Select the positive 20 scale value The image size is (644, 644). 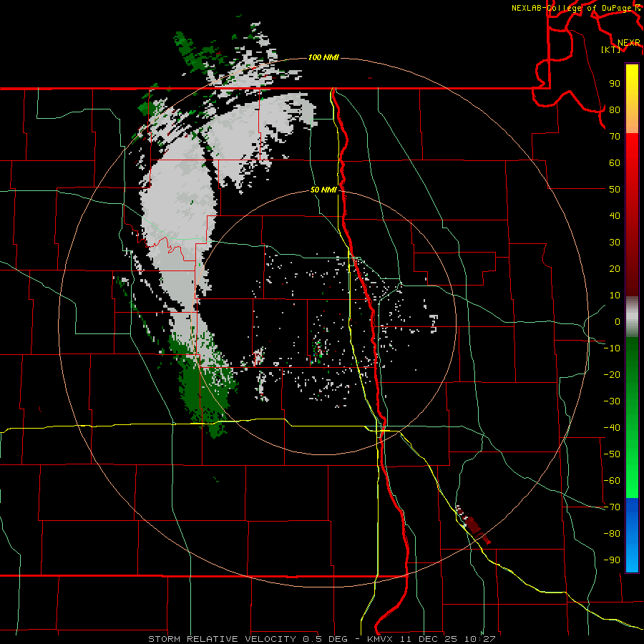[615, 268]
